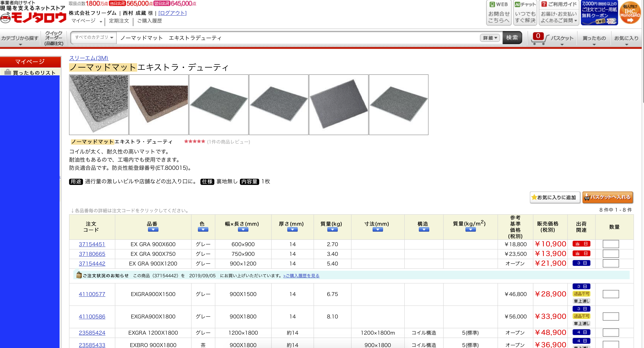View the third gray mat thumbnail

click(219, 105)
